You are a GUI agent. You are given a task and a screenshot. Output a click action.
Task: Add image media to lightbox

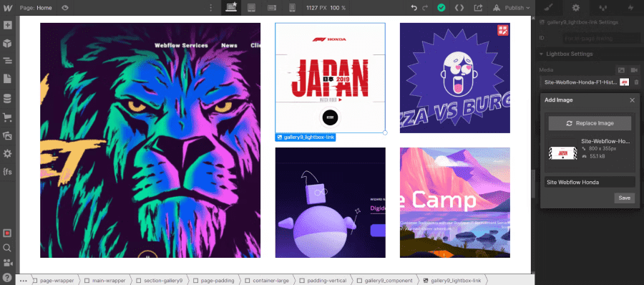[x=621, y=70]
